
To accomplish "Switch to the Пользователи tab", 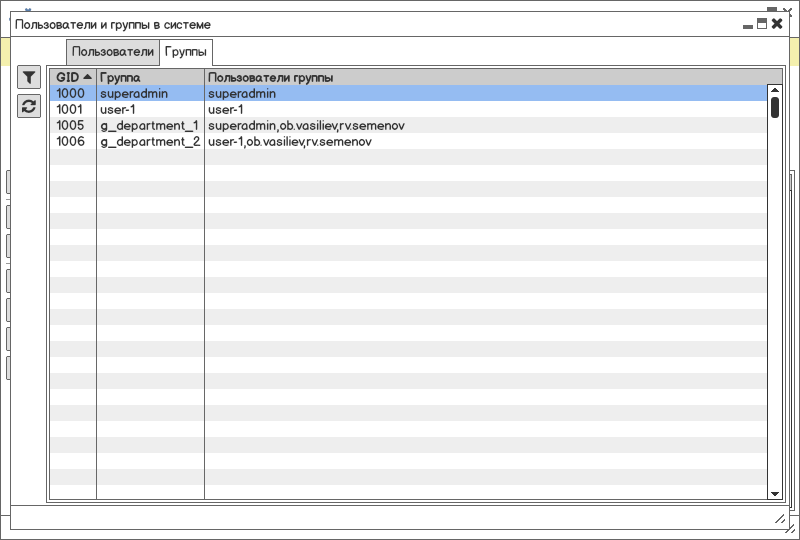I will [113, 52].
